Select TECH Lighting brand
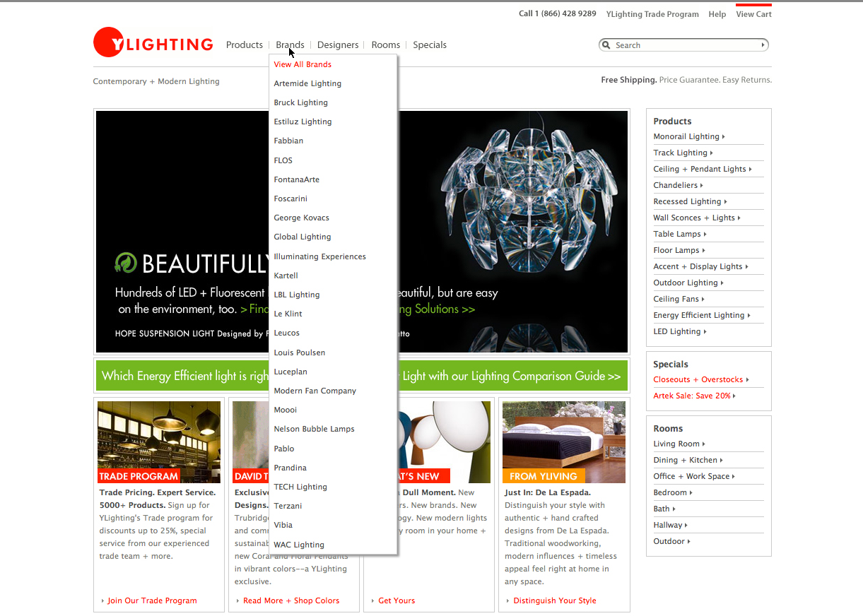The height and width of the screenshot is (616, 863). click(300, 487)
